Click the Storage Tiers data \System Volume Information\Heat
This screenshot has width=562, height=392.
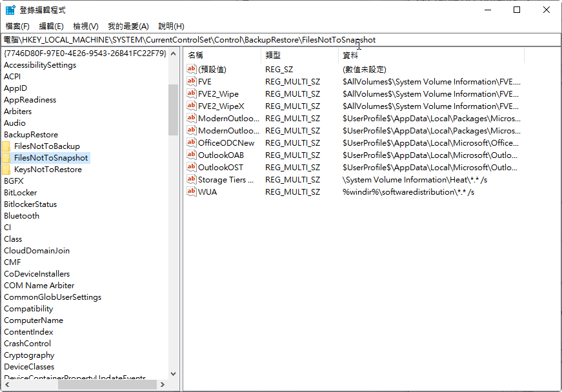[x=415, y=180]
